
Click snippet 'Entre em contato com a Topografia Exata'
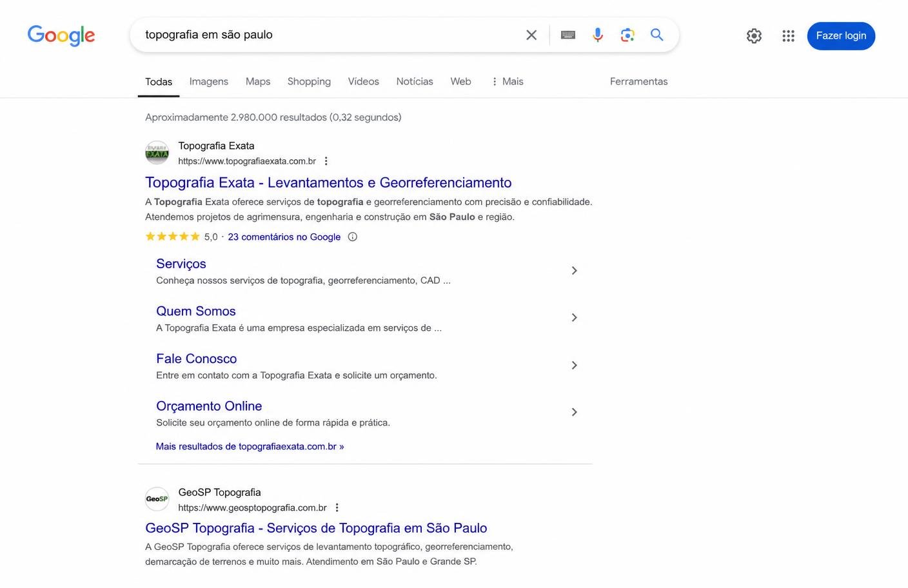tap(296, 375)
